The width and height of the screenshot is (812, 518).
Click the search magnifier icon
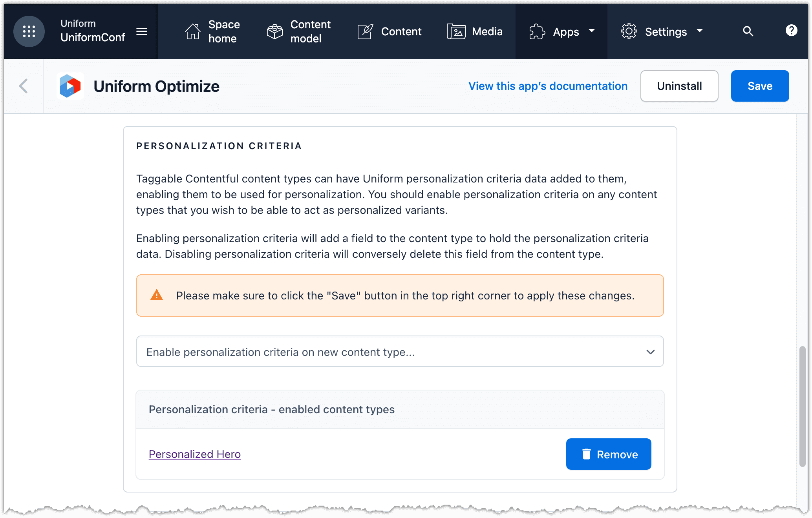click(x=748, y=31)
